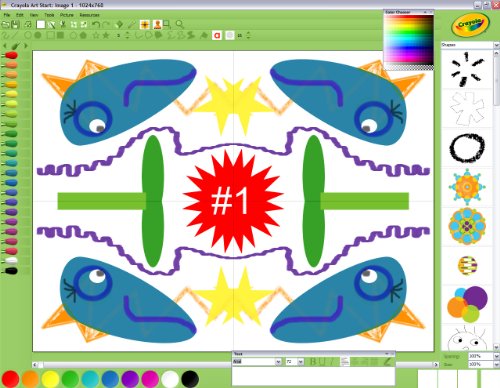
Task: Choose the outlined square shape
Action: [50, 35]
